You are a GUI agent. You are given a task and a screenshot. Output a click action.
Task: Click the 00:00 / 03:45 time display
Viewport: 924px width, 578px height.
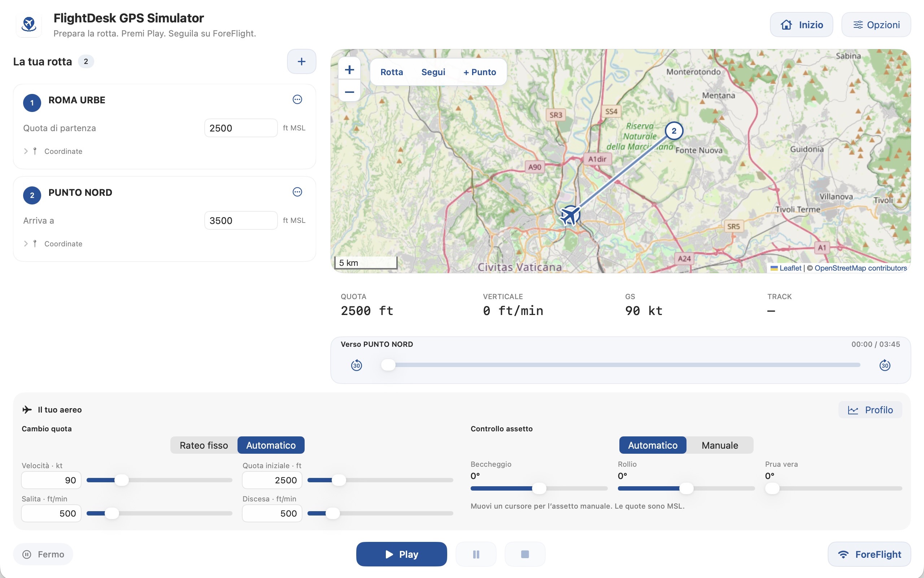(x=876, y=344)
